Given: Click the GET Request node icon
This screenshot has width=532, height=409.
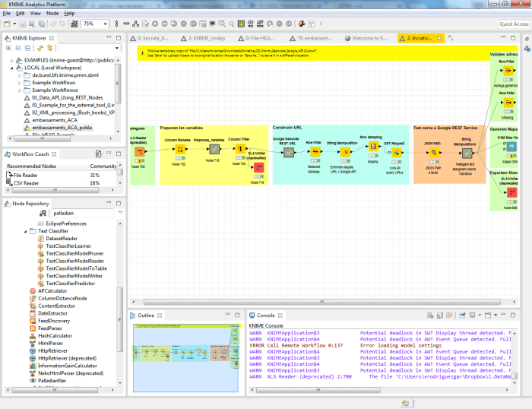Looking at the screenshot, I should [x=397, y=152].
